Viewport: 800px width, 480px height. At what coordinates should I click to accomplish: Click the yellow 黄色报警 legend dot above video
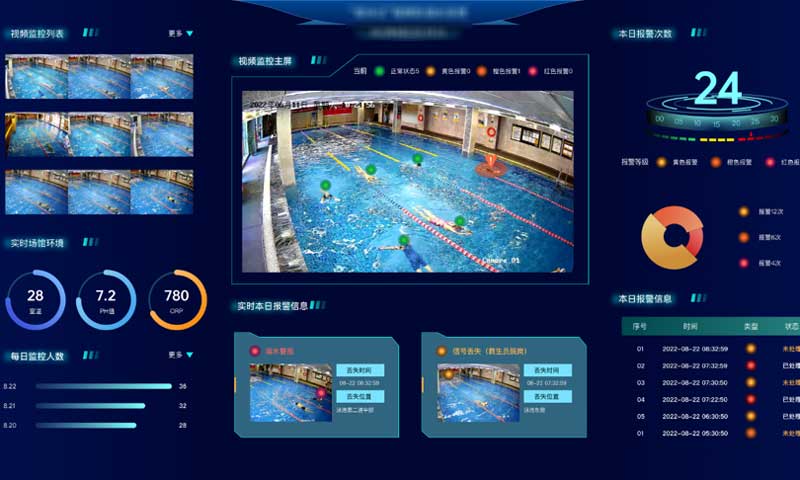coord(429,71)
